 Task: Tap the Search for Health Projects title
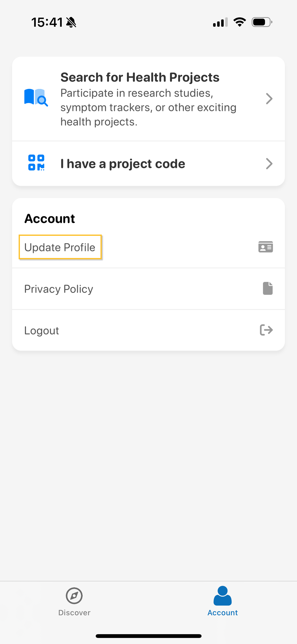click(x=140, y=77)
